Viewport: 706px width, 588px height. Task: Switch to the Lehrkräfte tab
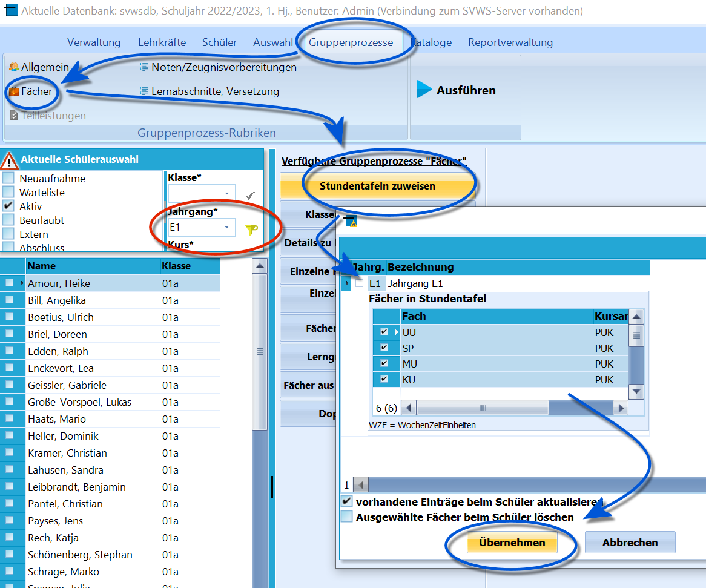[x=162, y=42]
